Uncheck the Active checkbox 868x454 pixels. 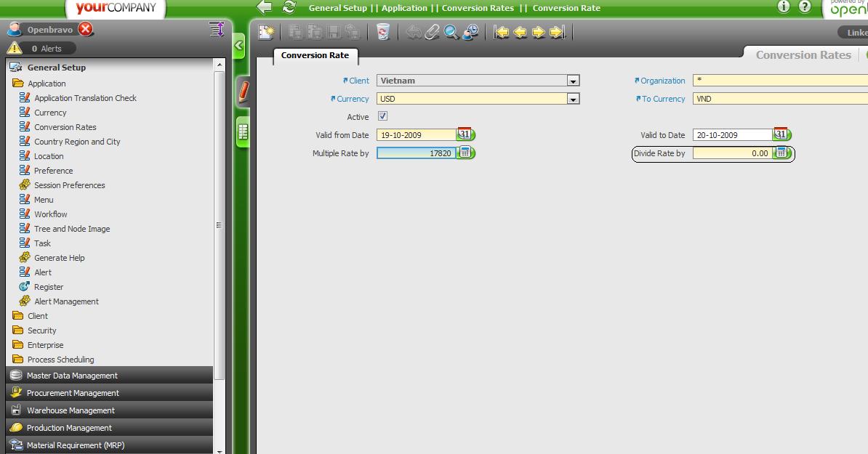coord(382,116)
